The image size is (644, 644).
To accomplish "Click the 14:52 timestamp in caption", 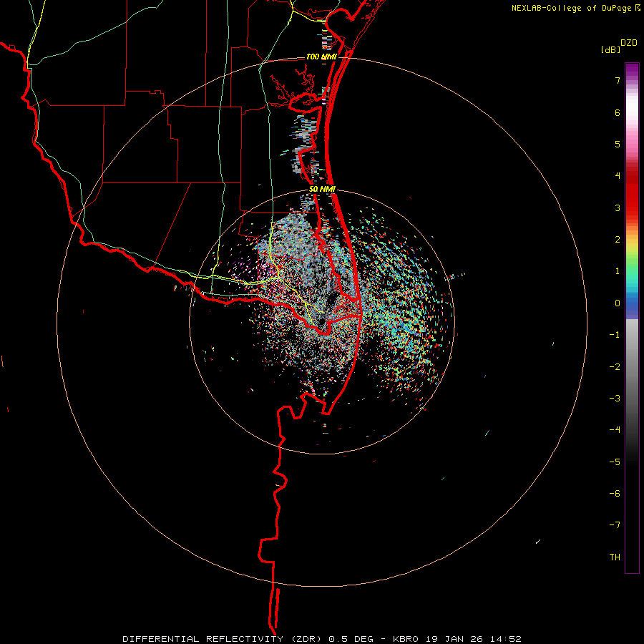I will (504, 639).
